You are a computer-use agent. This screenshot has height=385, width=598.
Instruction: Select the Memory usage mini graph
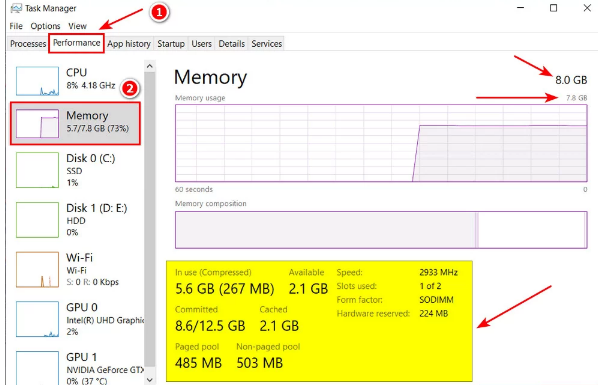tap(37, 123)
